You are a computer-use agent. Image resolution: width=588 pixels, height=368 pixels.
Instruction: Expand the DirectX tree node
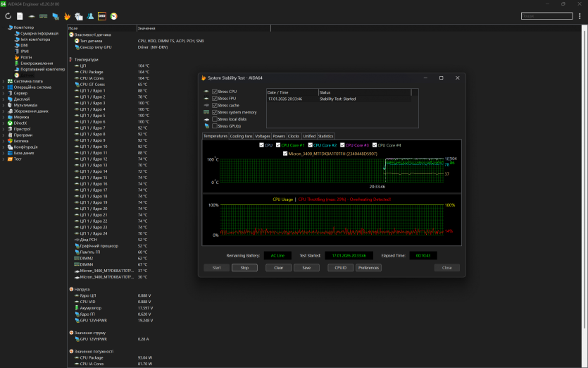[3, 123]
